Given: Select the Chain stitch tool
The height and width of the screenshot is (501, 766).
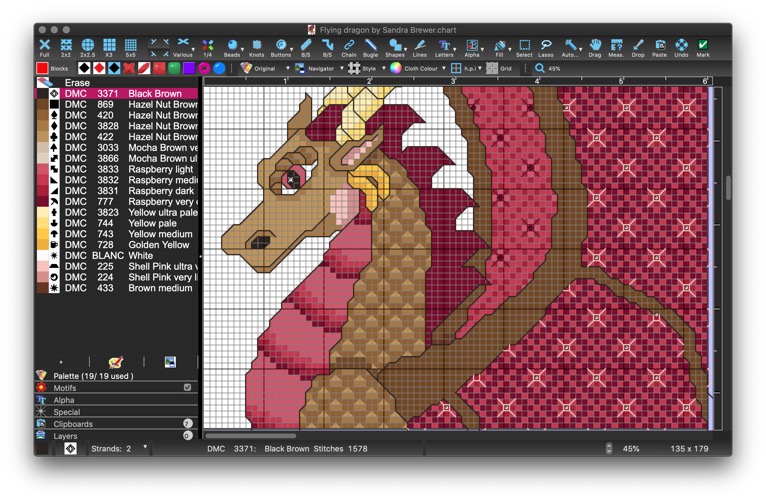Looking at the screenshot, I should pos(349,47).
